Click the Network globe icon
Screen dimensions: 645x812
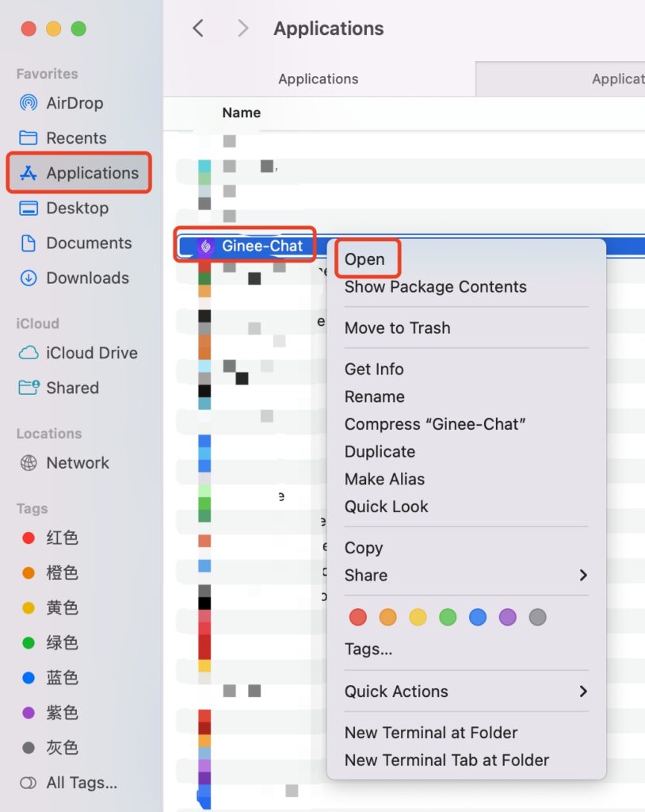click(x=29, y=462)
